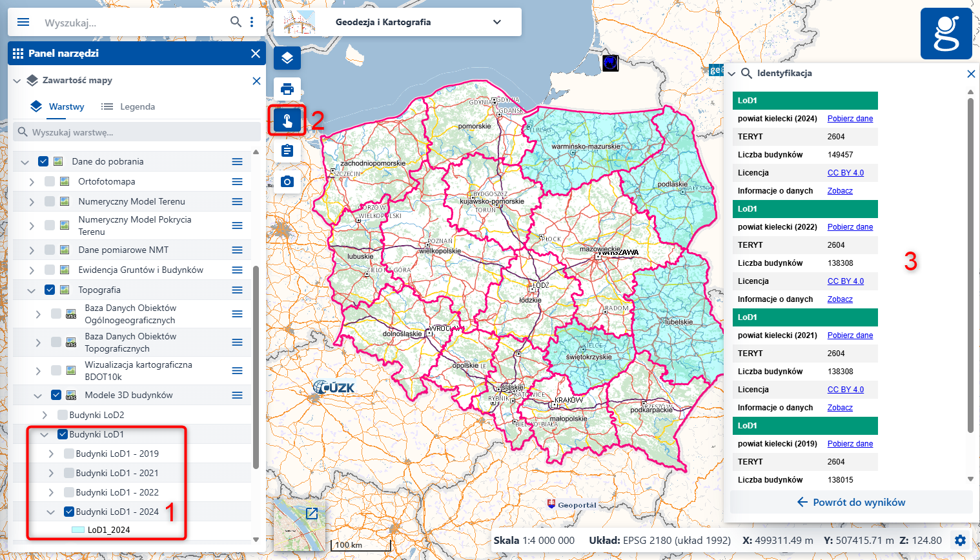Image resolution: width=980 pixels, height=560 pixels.
Task: Click the search magnifier icon
Action: point(236,22)
